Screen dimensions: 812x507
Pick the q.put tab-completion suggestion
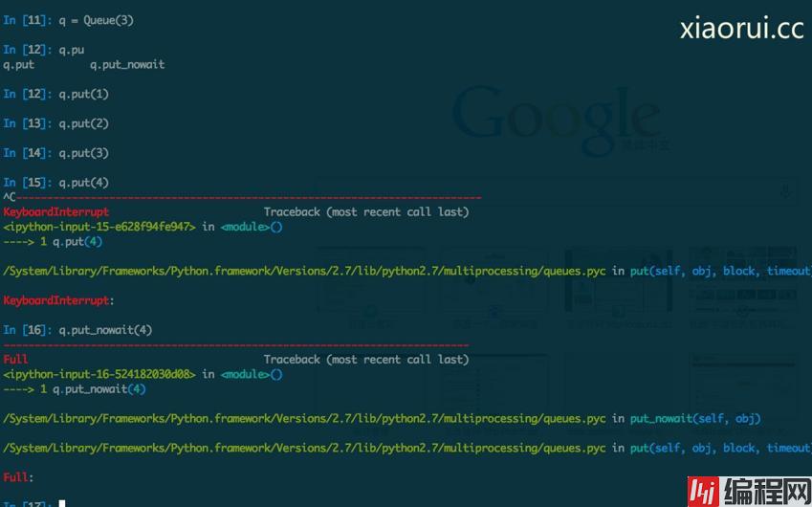19,64
